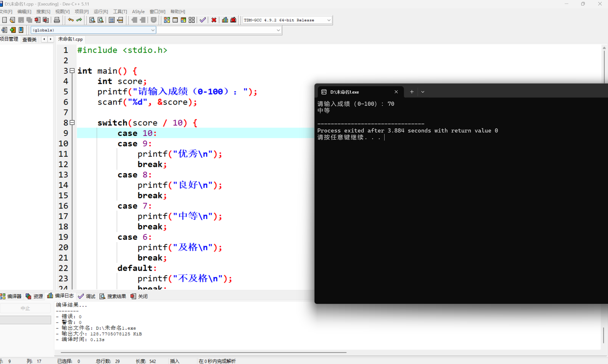Open the console tab list chevron dropdown

pos(423,92)
